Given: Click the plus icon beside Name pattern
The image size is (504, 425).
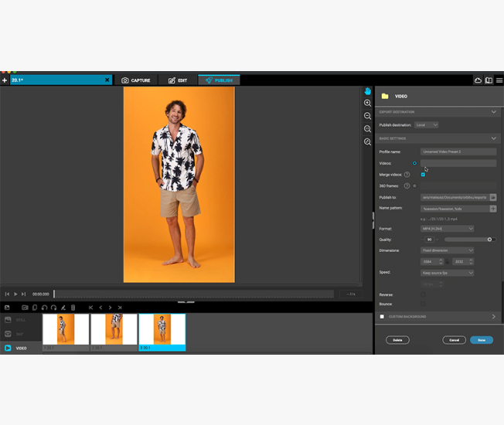Looking at the screenshot, I should [493, 209].
